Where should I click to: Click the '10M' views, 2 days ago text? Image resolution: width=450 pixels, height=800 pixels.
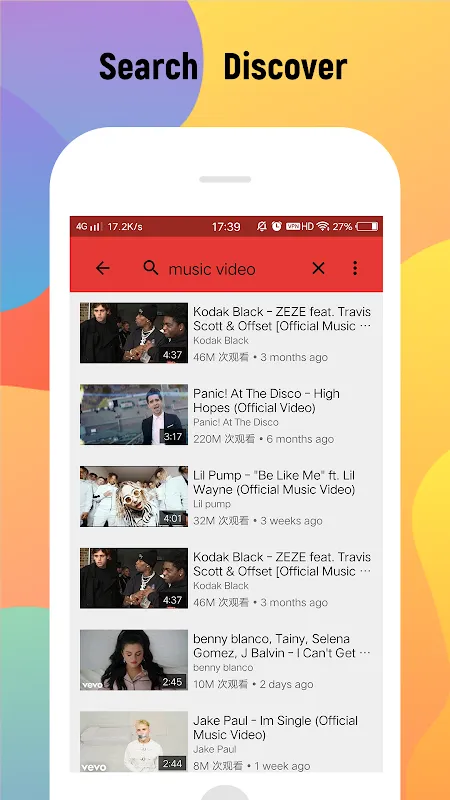pos(253,684)
